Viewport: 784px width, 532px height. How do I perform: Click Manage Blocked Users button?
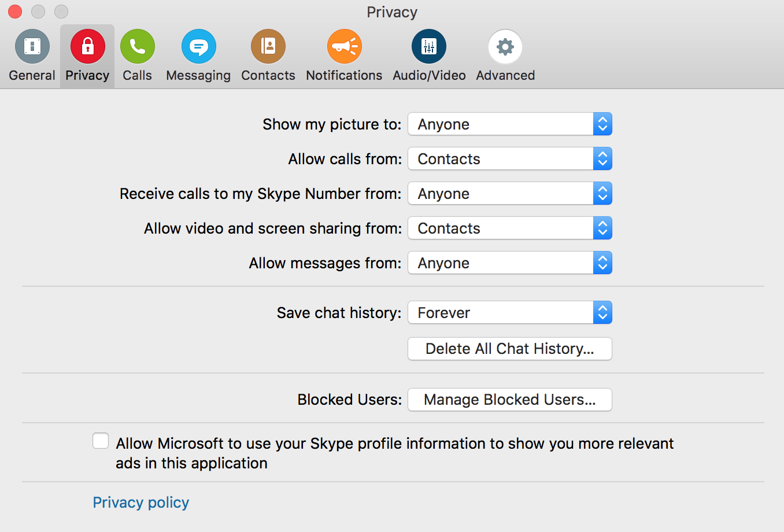(x=509, y=400)
